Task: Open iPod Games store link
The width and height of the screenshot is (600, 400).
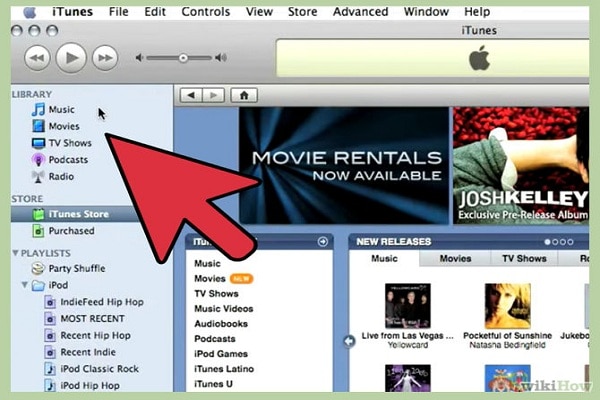Action: click(x=221, y=354)
